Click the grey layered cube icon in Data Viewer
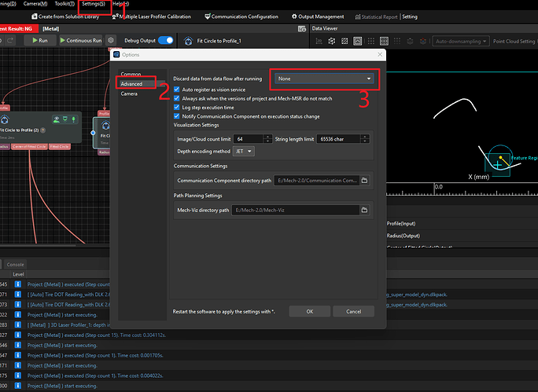 (410, 41)
